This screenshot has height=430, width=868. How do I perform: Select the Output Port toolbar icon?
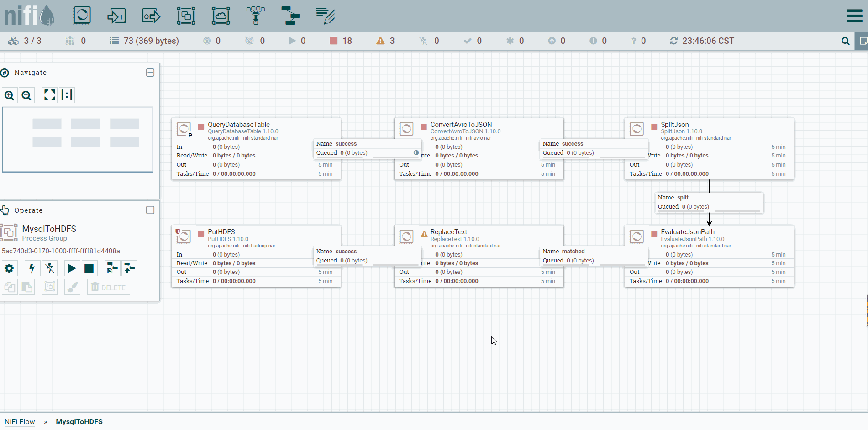(151, 16)
